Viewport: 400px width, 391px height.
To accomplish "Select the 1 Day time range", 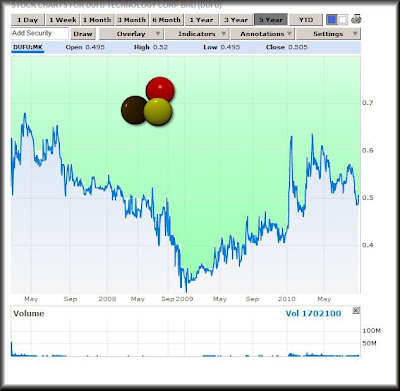I will (28, 20).
